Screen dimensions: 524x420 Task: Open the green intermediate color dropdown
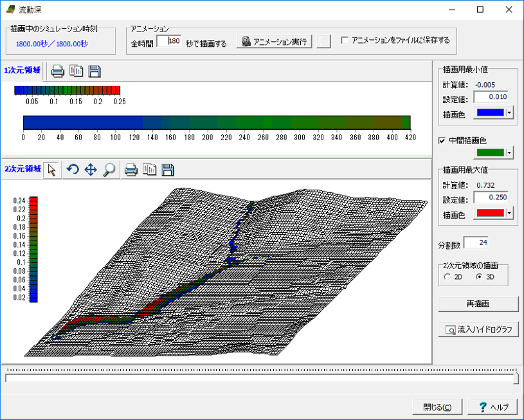click(x=510, y=152)
